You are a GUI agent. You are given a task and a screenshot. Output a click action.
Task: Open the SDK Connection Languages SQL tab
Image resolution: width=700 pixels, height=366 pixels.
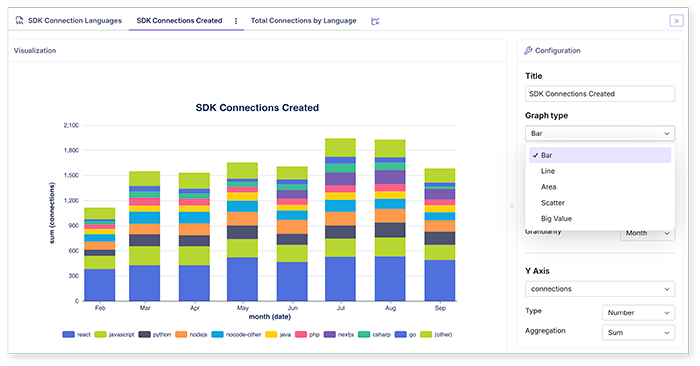pyautogui.click(x=68, y=21)
